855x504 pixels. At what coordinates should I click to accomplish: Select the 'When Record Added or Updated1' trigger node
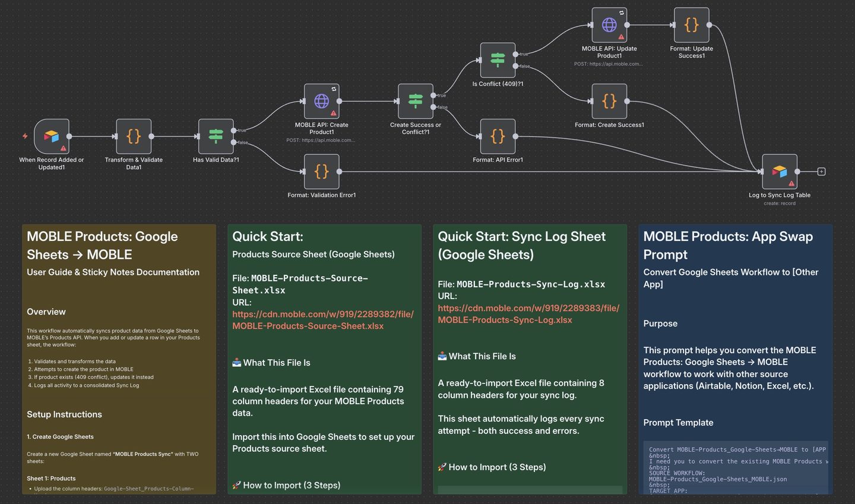(52, 137)
